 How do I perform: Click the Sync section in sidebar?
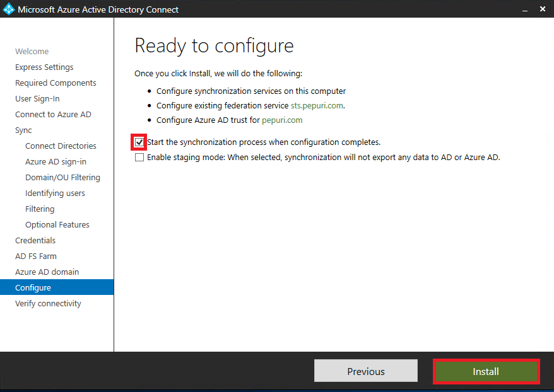23,130
